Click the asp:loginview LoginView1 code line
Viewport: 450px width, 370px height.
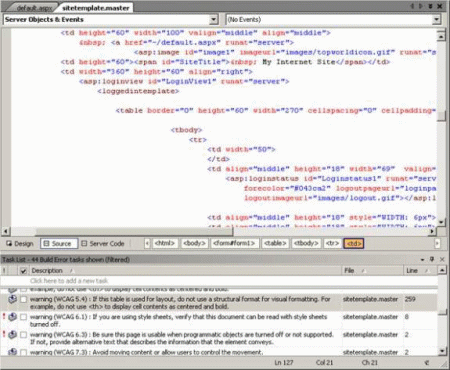tap(184, 81)
